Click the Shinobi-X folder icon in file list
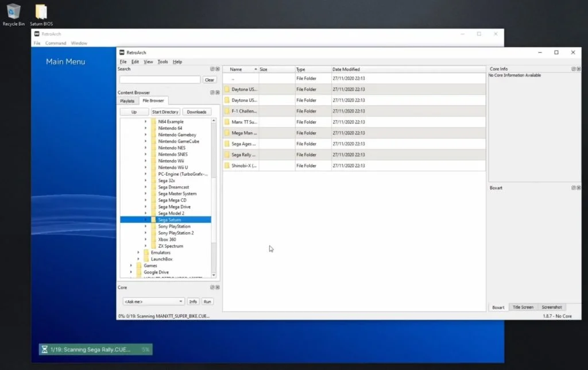 [x=227, y=165]
